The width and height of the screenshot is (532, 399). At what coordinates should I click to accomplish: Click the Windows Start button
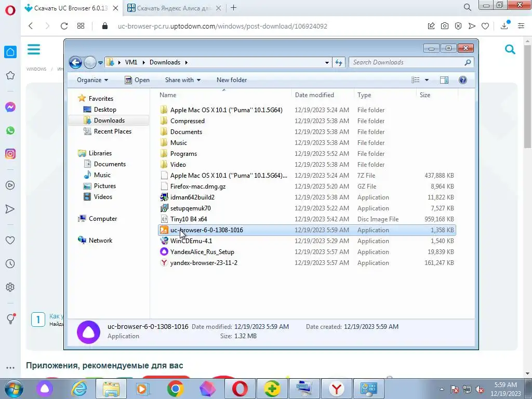click(14, 389)
